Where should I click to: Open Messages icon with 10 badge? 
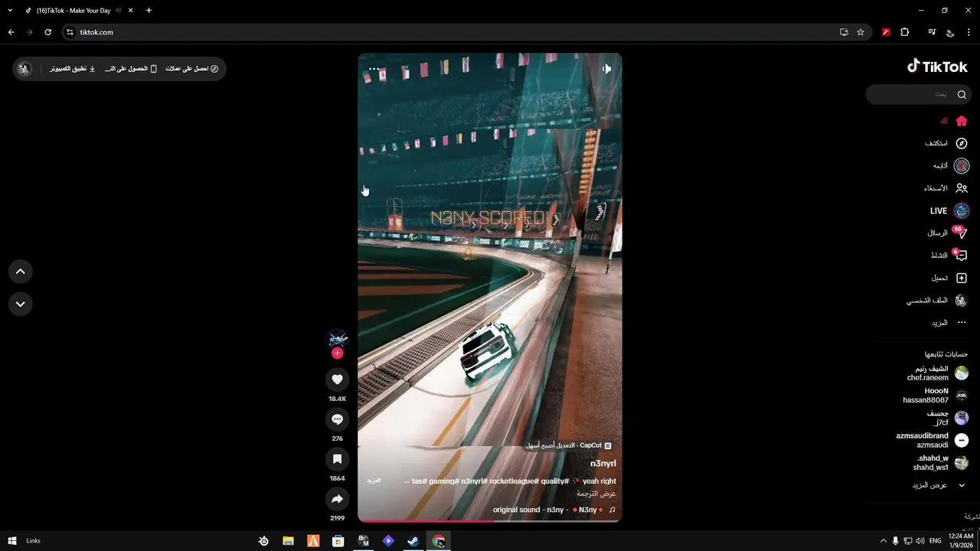coord(960,233)
